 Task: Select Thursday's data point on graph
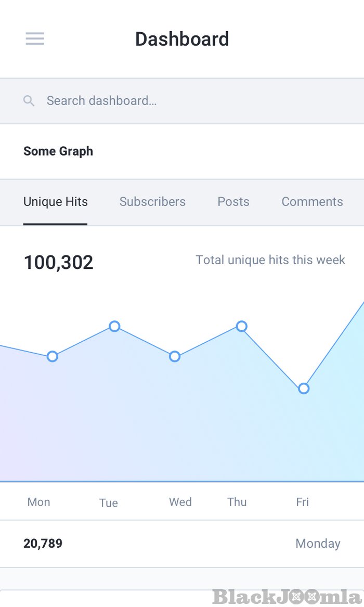[x=241, y=326]
